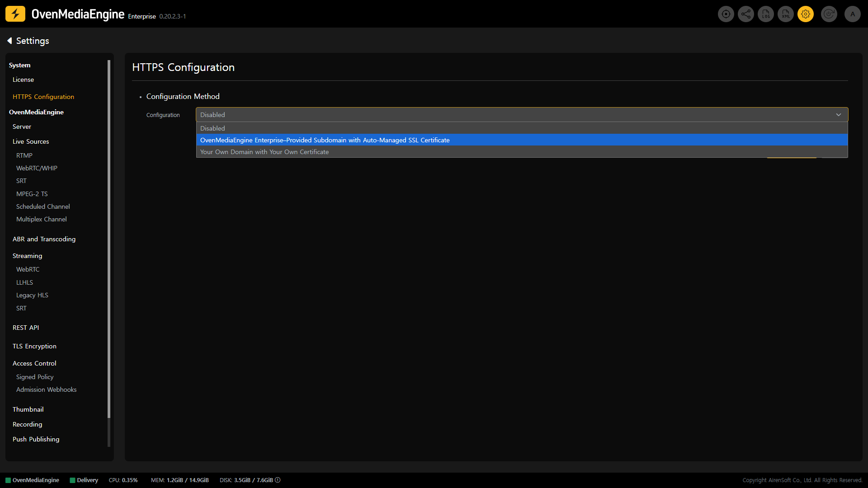The width and height of the screenshot is (868, 488).
Task: Open Admission Webhooks settings
Action: point(46,389)
